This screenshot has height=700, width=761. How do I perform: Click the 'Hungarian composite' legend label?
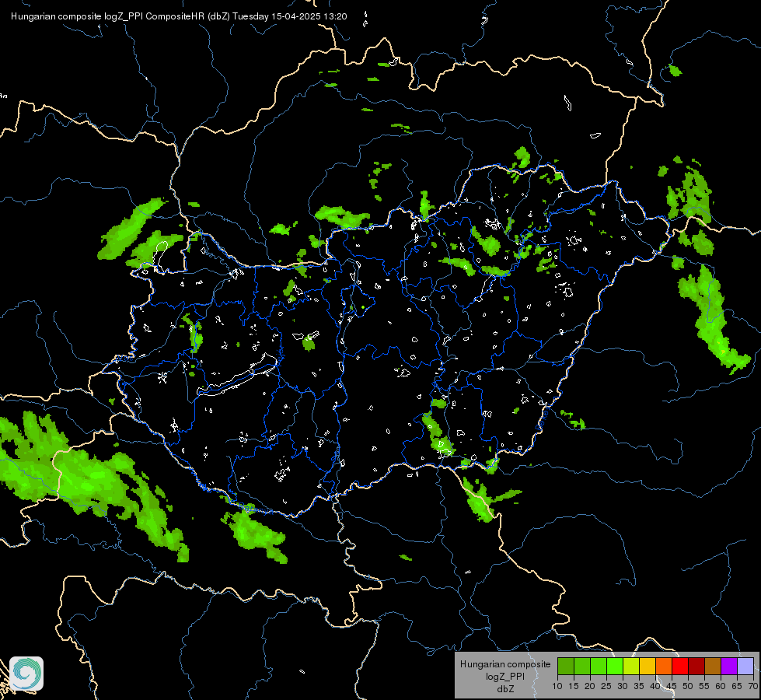(505, 664)
